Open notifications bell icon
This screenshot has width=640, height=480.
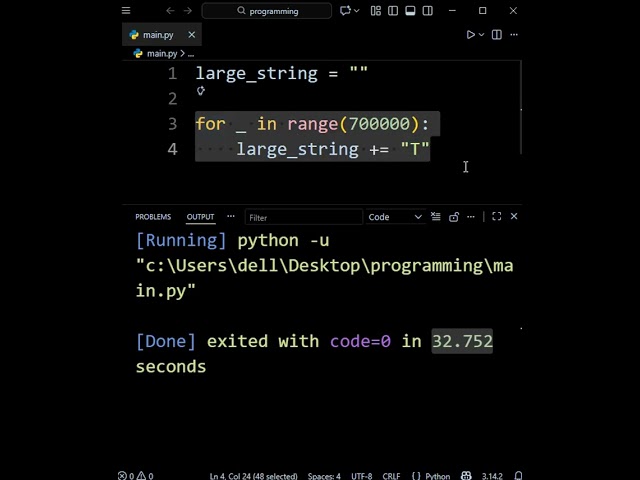(518, 476)
